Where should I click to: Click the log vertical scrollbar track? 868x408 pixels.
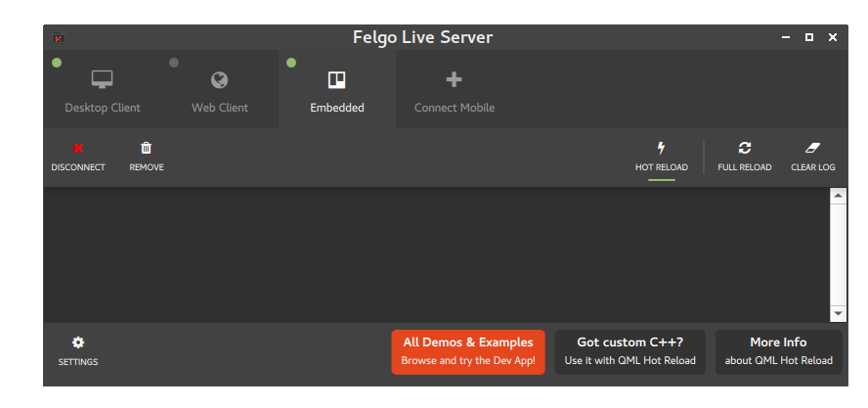(x=838, y=254)
